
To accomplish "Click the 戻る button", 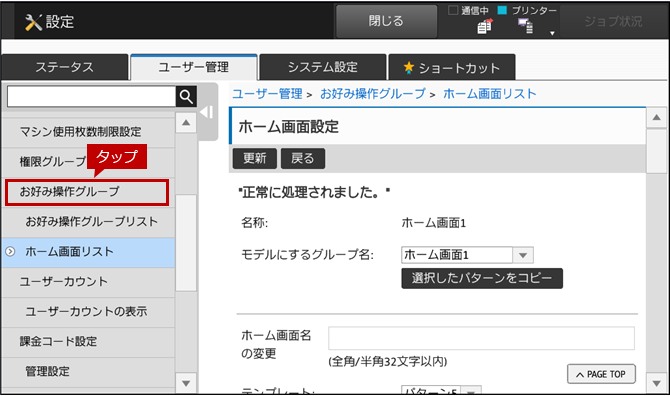I will 303,158.
